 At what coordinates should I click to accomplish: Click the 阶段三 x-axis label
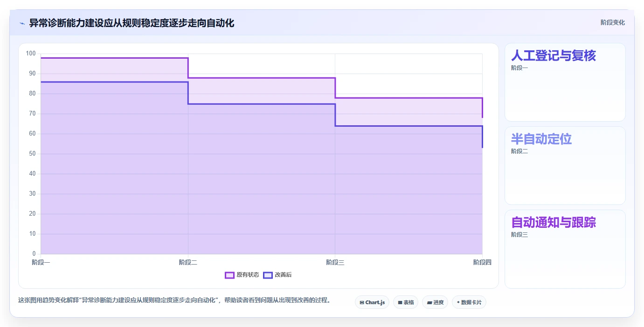(335, 262)
